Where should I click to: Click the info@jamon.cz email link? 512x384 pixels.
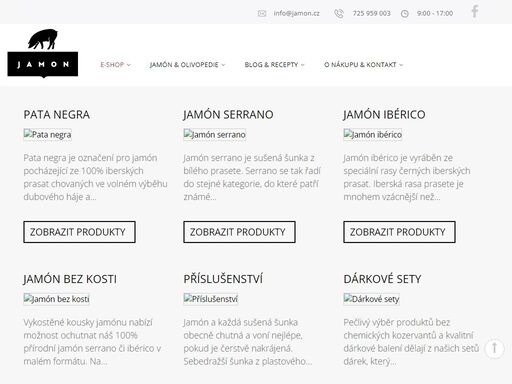(296, 13)
